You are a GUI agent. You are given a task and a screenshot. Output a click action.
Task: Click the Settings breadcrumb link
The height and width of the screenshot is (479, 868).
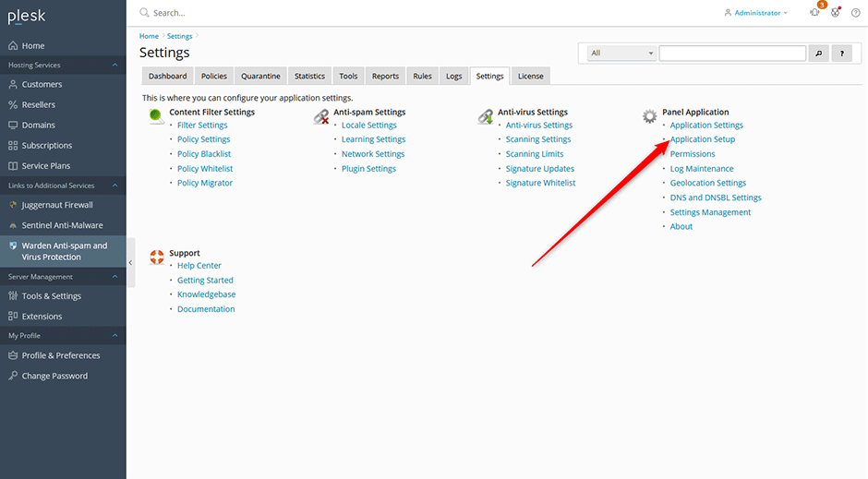coord(179,36)
